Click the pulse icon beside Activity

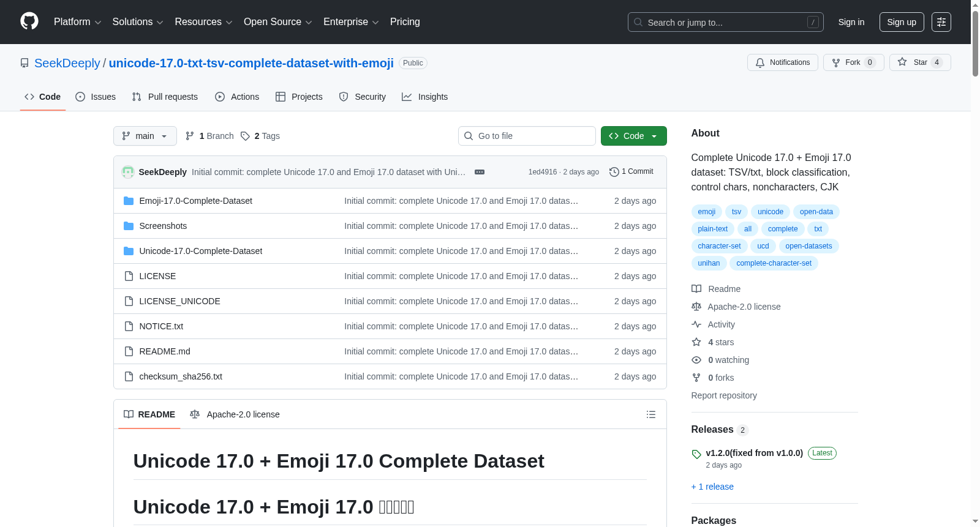696,324
